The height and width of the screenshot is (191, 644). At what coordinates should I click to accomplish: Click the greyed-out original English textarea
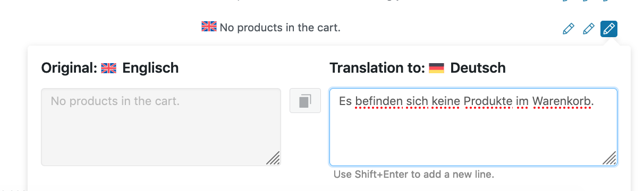[x=161, y=127]
